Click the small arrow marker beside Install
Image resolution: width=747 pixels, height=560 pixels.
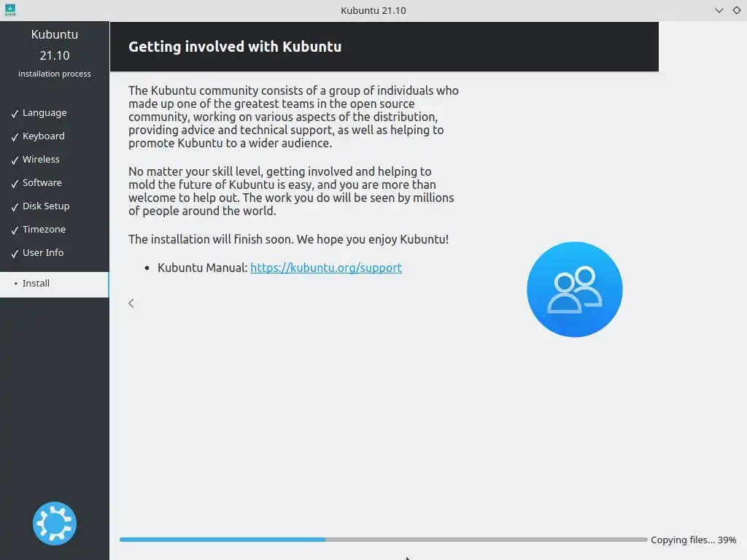[16, 284]
